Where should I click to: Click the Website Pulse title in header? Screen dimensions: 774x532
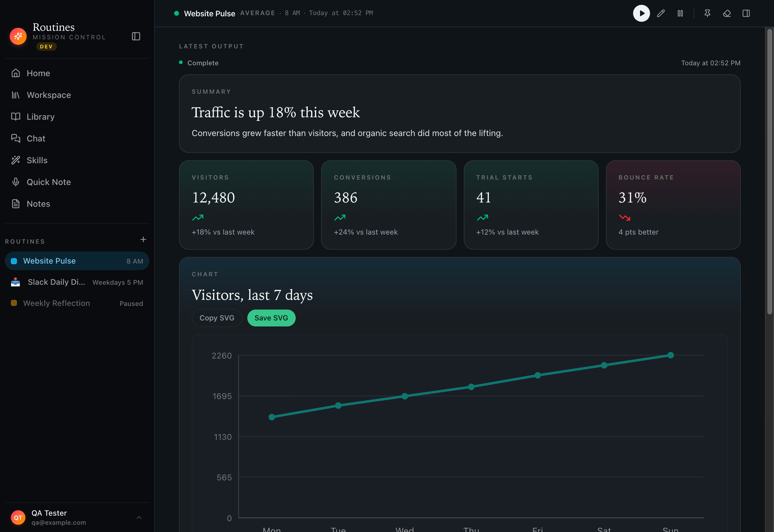pyautogui.click(x=210, y=14)
